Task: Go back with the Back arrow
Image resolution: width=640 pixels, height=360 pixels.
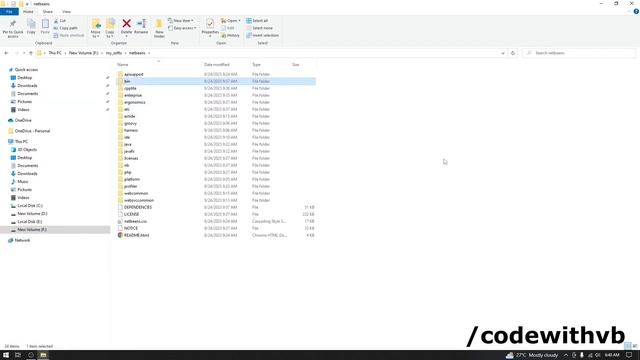Action: click(x=6, y=53)
